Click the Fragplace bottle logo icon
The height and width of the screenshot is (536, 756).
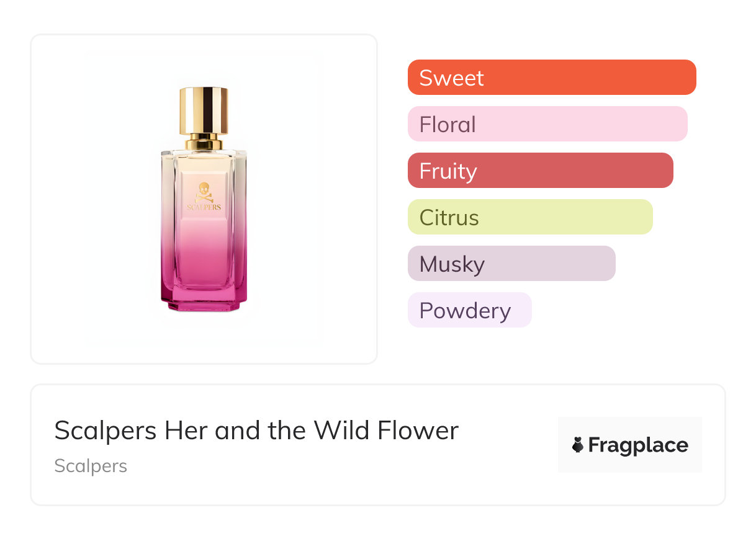(578, 445)
